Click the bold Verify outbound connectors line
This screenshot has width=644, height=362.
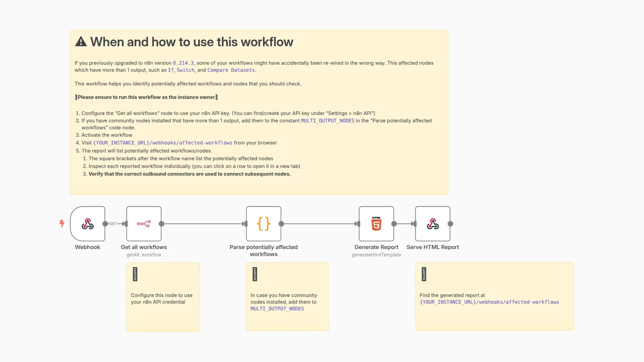[190, 174]
